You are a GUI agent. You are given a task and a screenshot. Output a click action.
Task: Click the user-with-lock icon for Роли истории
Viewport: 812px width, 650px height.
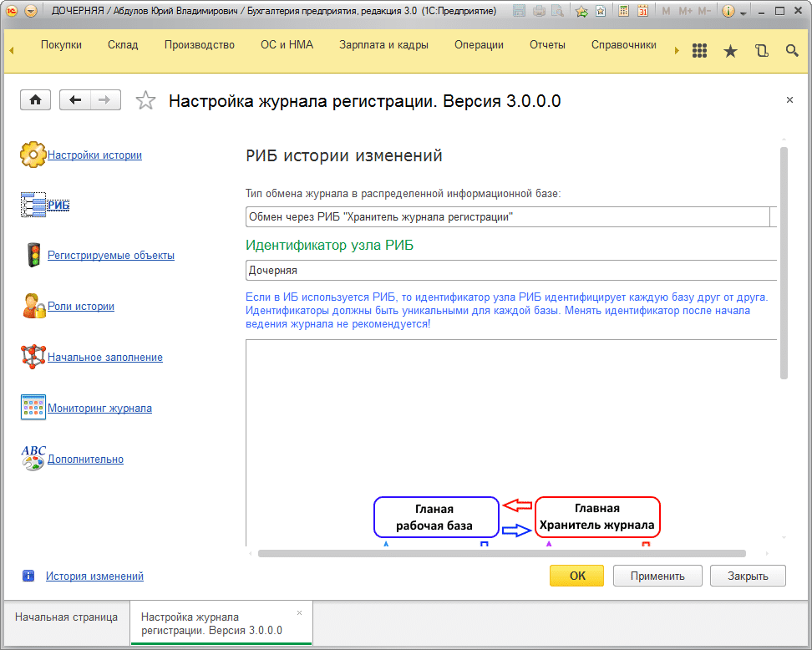(33, 307)
